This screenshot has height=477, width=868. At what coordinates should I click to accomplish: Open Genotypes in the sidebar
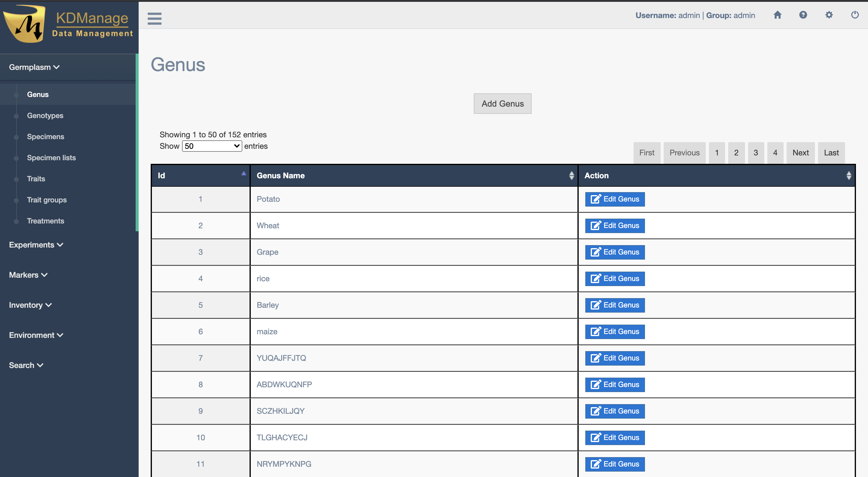click(x=45, y=115)
